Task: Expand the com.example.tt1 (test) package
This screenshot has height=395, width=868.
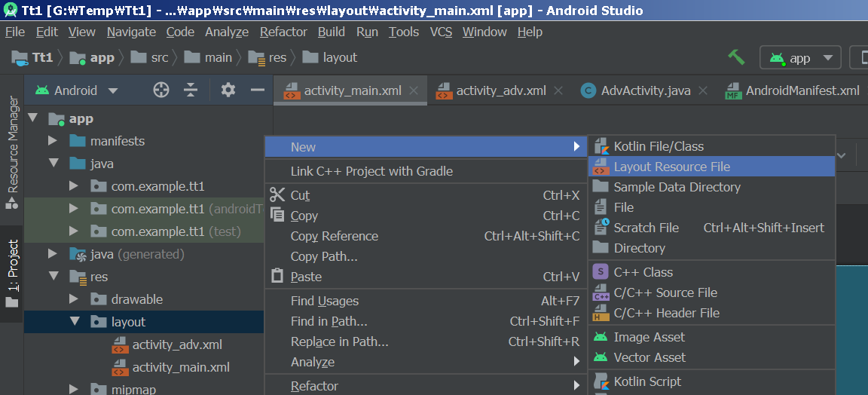Action: tap(74, 231)
